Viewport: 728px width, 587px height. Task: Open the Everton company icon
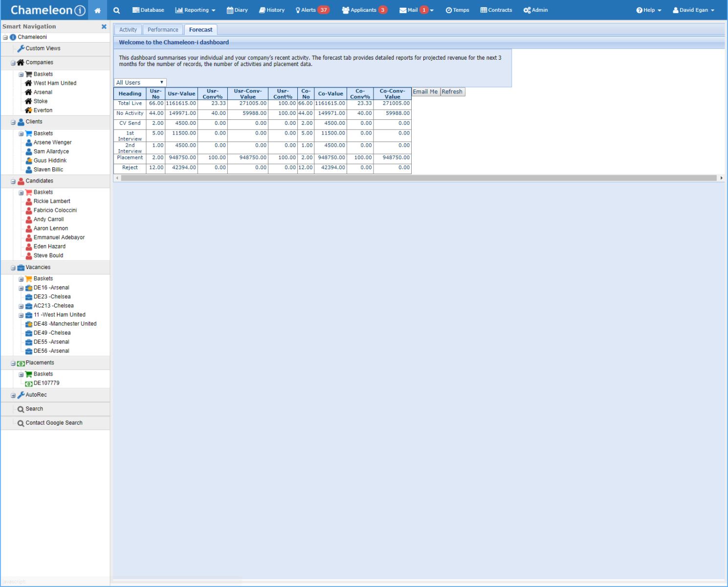coord(28,110)
